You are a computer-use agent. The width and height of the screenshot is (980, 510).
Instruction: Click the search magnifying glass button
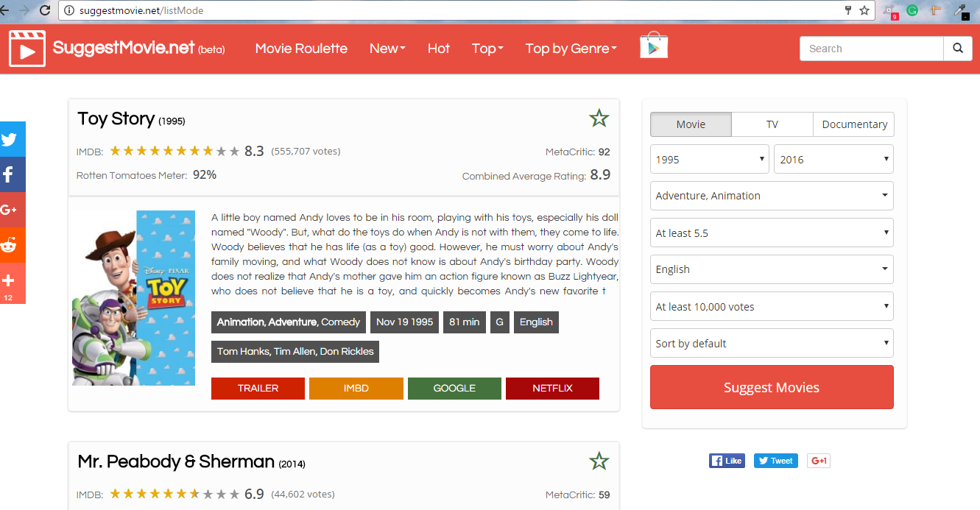point(957,49)
